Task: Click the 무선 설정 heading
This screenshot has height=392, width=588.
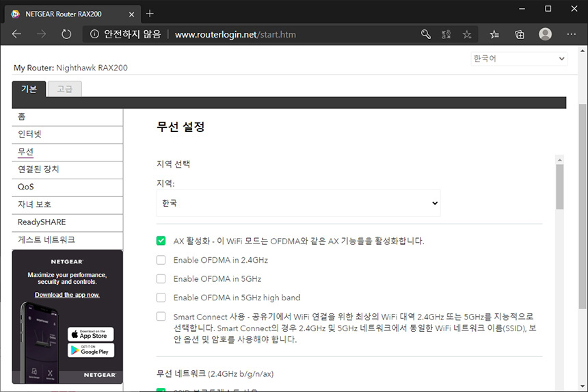Action: point(181,127)
